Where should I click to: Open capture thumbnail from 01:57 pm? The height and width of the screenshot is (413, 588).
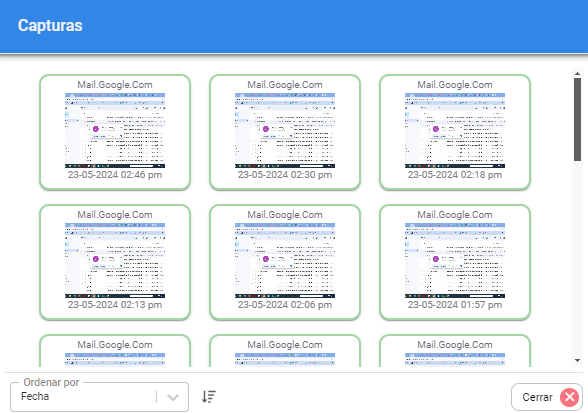tap(455, 260)
